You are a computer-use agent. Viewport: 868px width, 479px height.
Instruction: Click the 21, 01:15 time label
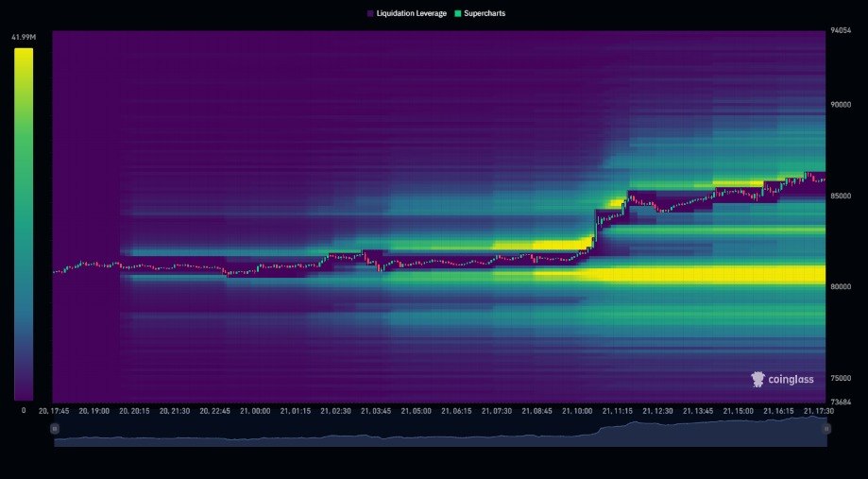pyautogui.click(x=296, y=411)
